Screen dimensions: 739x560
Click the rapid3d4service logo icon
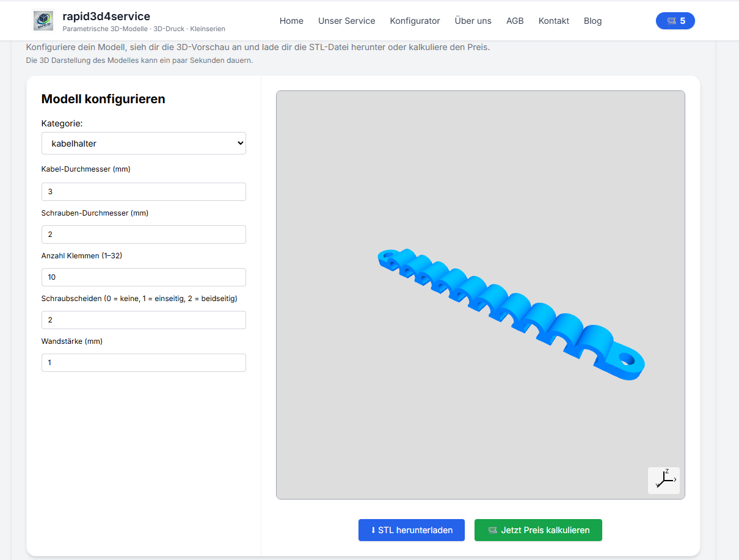(x=43, y=20)
